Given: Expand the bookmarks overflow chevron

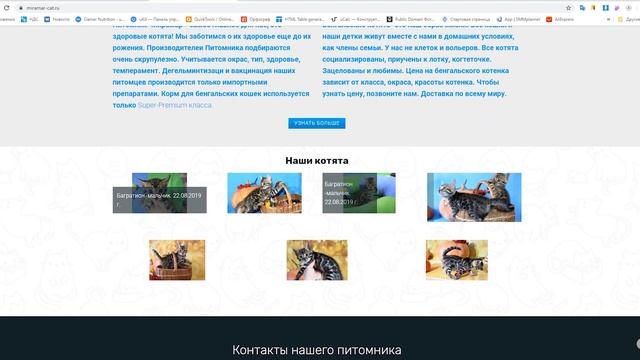Looking at the screenshot, I should coord(609,19).
